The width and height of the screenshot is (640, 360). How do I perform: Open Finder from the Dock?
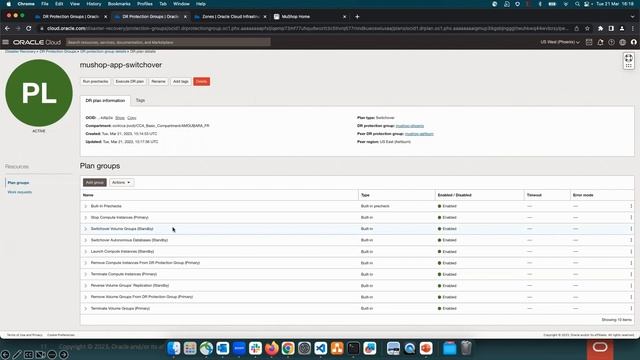click(174, 348)
